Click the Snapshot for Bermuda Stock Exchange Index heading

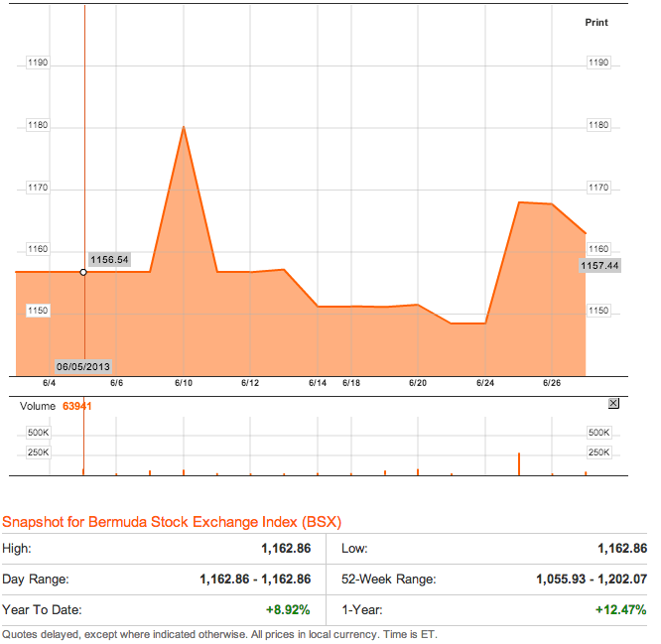[x=172, y=522]
